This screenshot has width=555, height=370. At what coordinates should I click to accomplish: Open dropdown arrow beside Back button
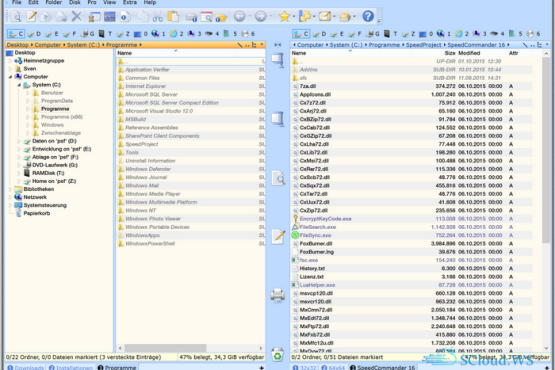coord(249,16)
